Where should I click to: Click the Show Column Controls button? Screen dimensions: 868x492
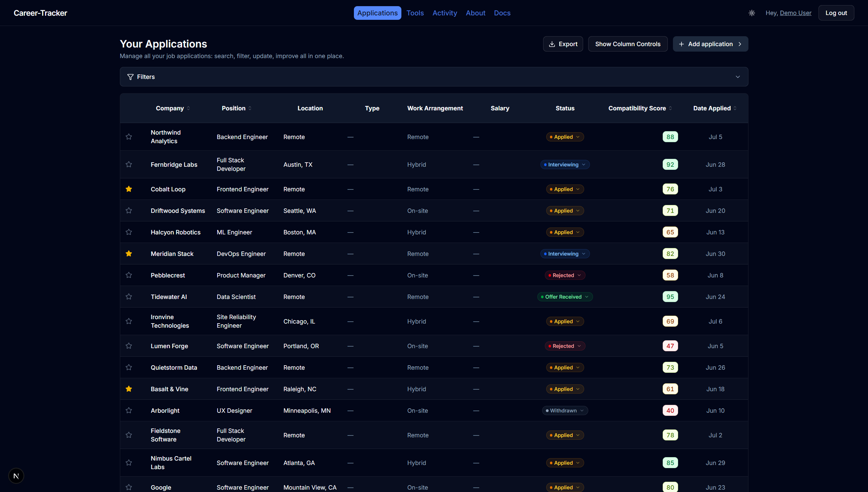point(628,44)
